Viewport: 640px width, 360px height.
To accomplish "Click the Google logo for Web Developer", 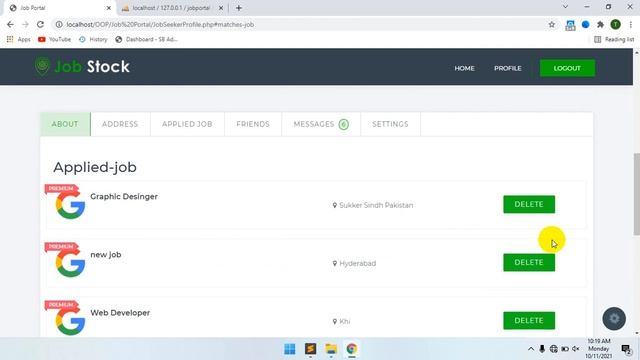I will tap(70, 321).
